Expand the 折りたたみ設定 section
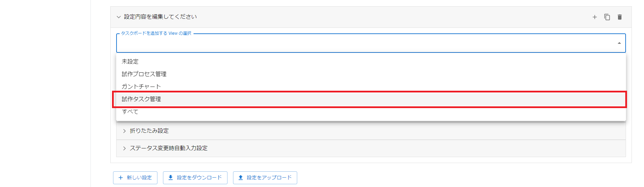 [x=149, y=131]
